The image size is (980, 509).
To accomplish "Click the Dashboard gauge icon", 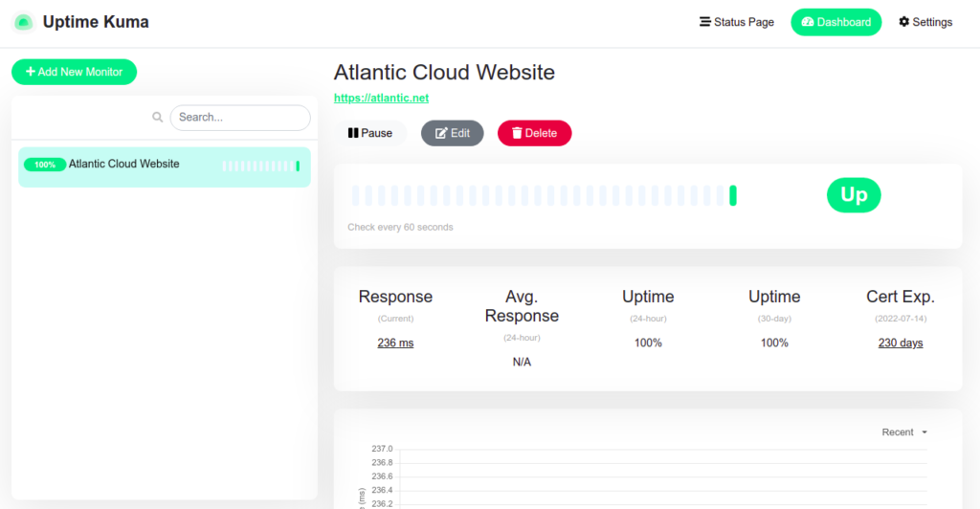I will point(808,22).
